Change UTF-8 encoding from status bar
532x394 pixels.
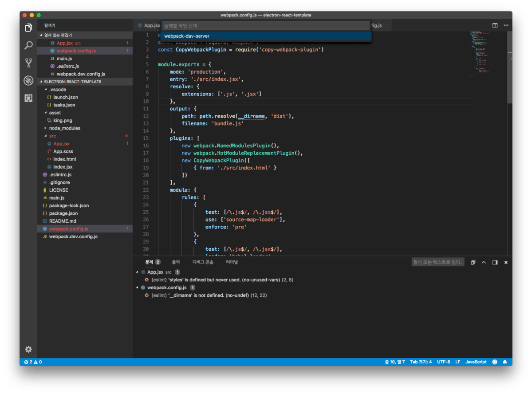(443, 362)
